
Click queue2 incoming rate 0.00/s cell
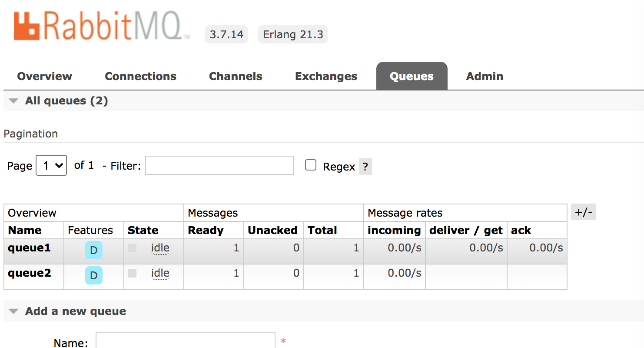[x=395, y=277]
